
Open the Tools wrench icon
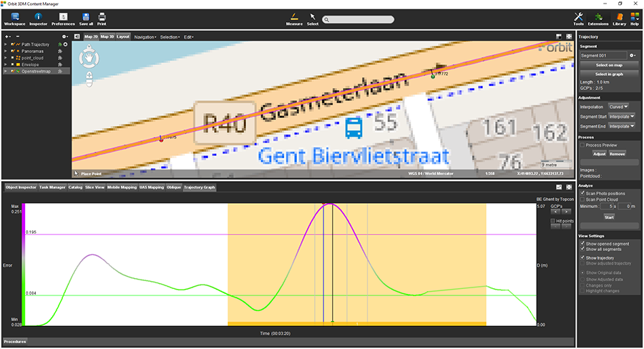(x=578, y=19)
